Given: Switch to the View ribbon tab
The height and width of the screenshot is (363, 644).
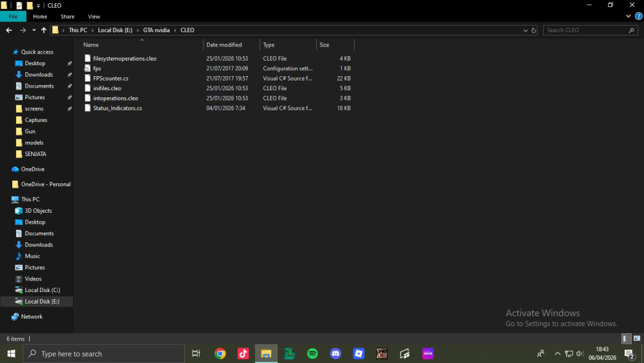Looking at the screenshot, I should coord(93,17).
